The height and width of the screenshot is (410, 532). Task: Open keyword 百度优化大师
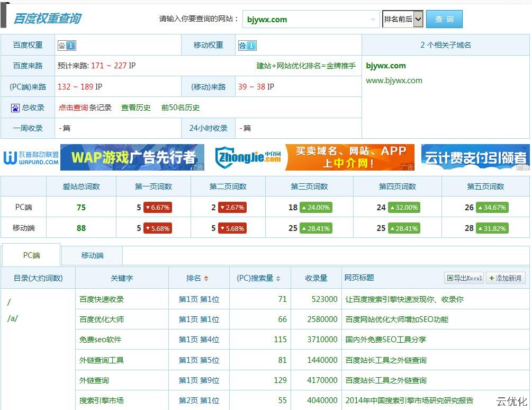pyautogui.click(x=102, y=319)
